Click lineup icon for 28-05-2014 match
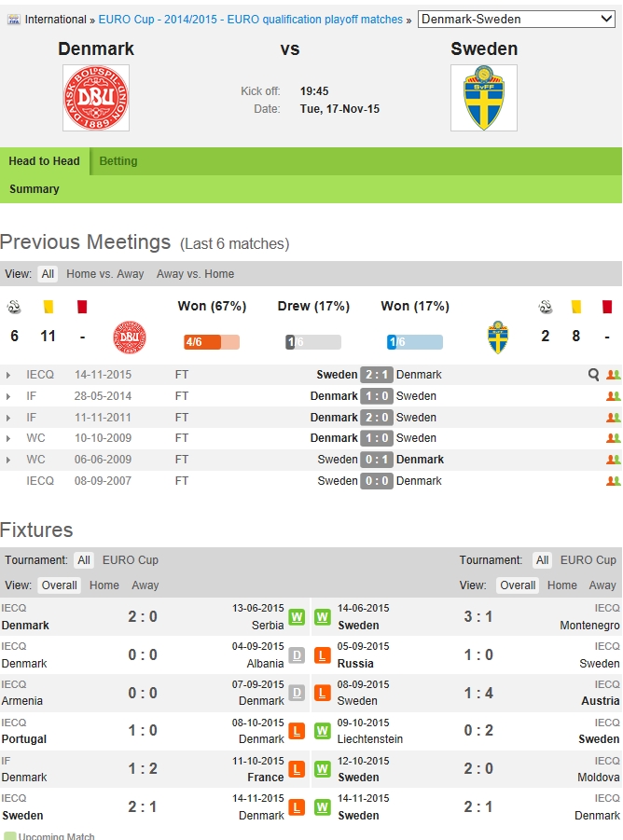This screenshot has width=623, height=840. (x=613, y=396)
